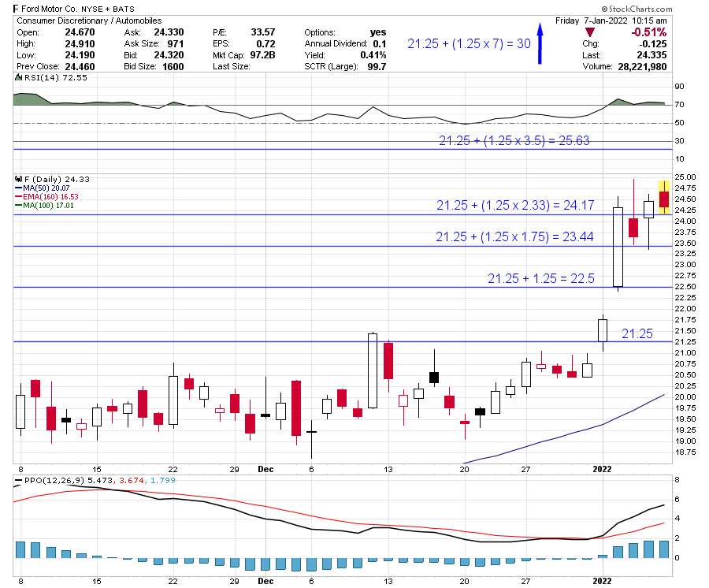709x588 pixels.
Task: Click the Last price 24.335
Action: click(x=651, y=55)
